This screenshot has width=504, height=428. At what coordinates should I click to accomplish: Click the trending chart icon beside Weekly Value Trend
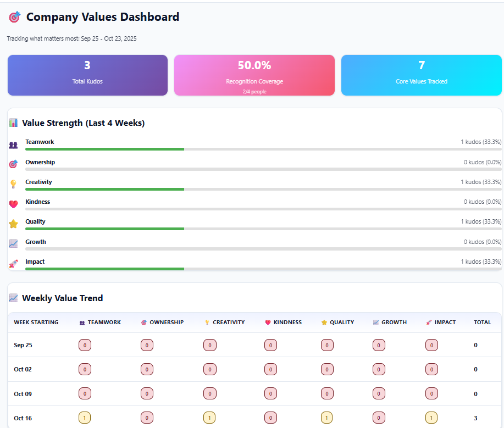click(x=13, y=298)
